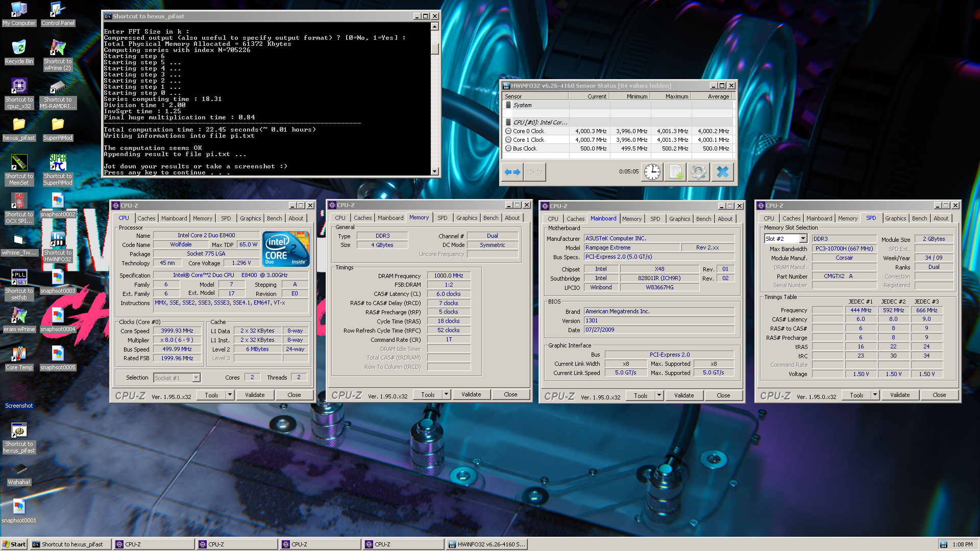Viewport: 980px width, 551px height.
Task: Select Bus Clock sensor row
Action: click(x=618, y=148)
